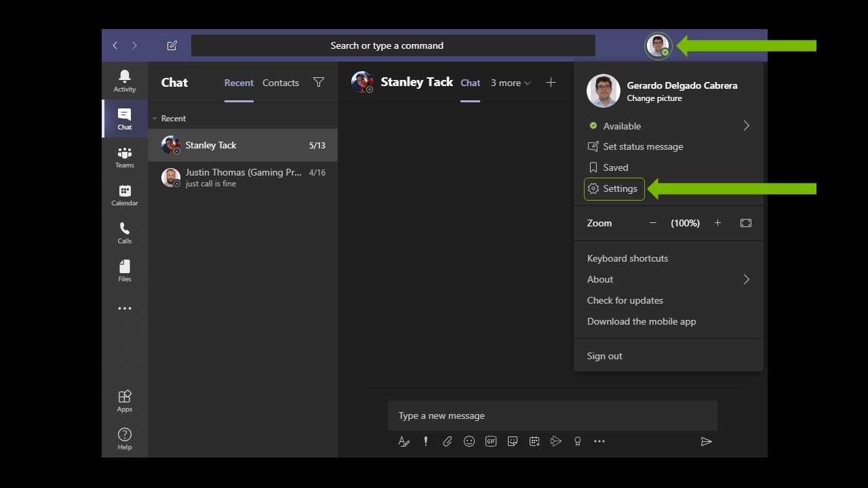The image size is (868, 488).
Task: Expand the Available status submenu
Action: pyautogui.click(x=746, y=126)
